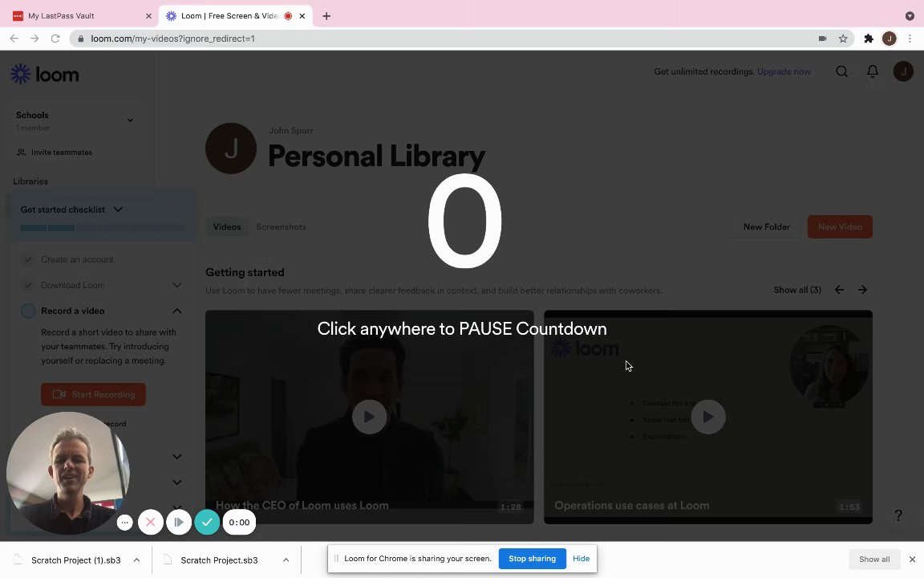Image resolution: width=924 pixels, height=578 pixels.
Task: Click the Loom logo in the sidebar
Action: pyautogui.click(x=45, y=75)
